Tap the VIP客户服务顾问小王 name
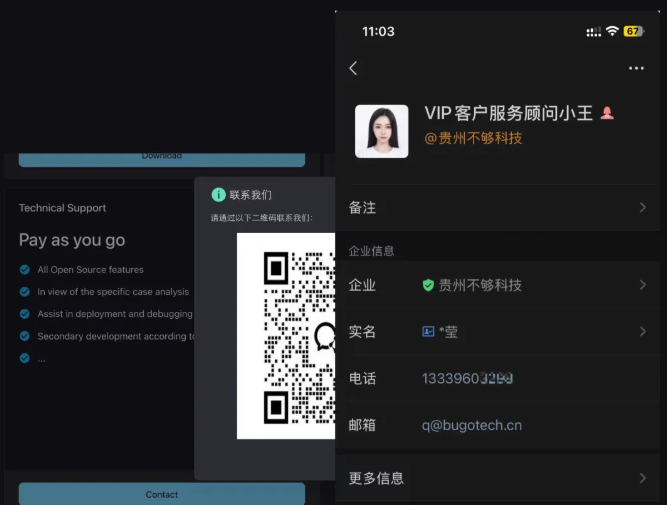The width and height of the screenshot is (667, 505). pyautogui.click(x=508, y=113)
